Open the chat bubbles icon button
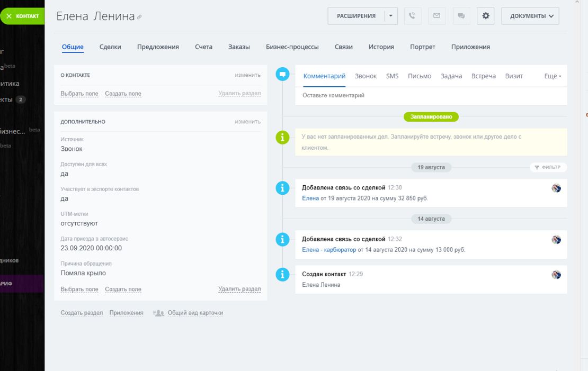The height and width of the screenshot is (371, 588). [461, 16]
